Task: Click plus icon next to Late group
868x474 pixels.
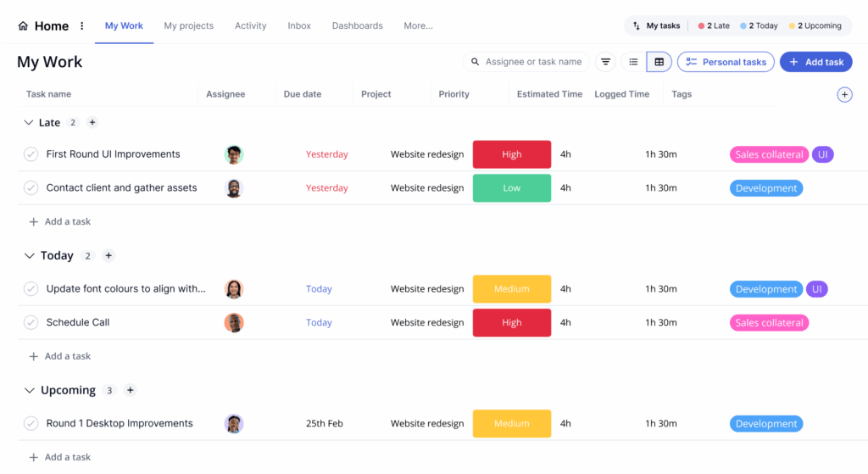Action: [x=92, y=123]
